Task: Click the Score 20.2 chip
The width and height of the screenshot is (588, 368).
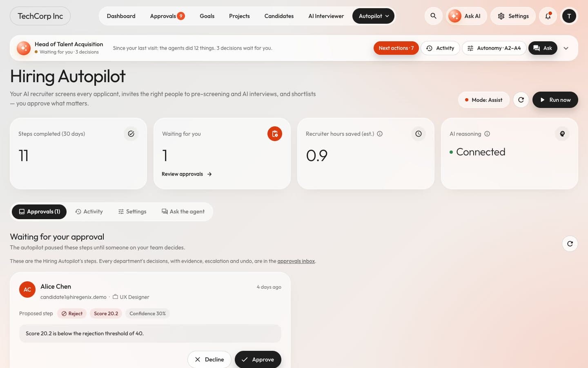Action: coord(106,314)
